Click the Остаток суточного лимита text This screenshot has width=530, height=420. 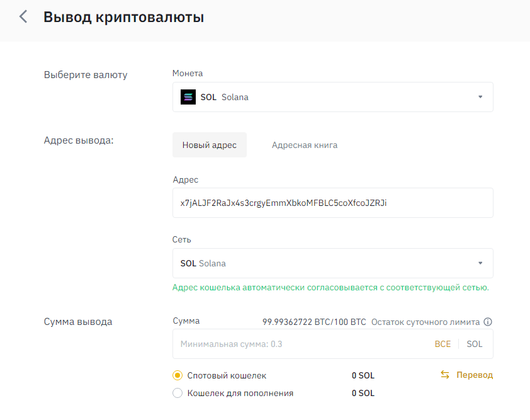(x=426, y=322)
